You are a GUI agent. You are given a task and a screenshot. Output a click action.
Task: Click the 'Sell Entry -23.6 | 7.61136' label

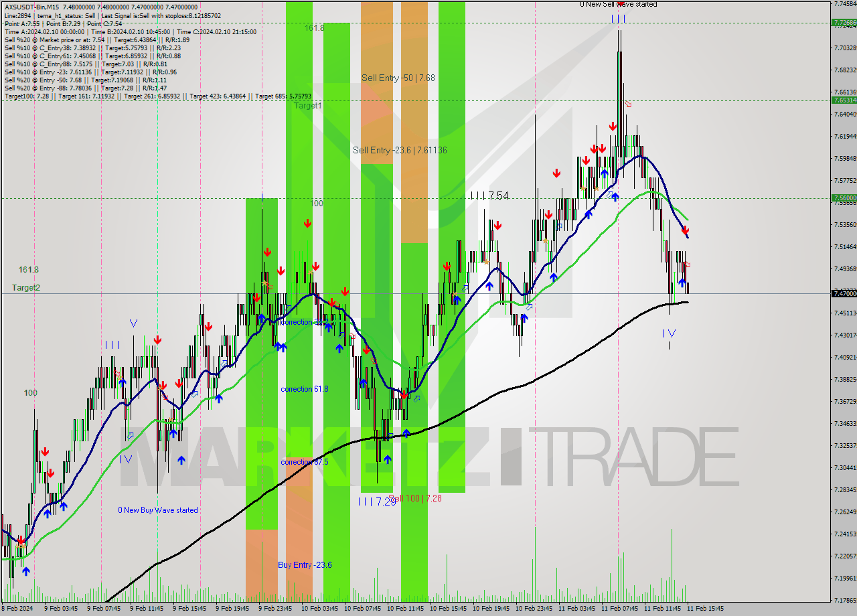click(400, 150)
